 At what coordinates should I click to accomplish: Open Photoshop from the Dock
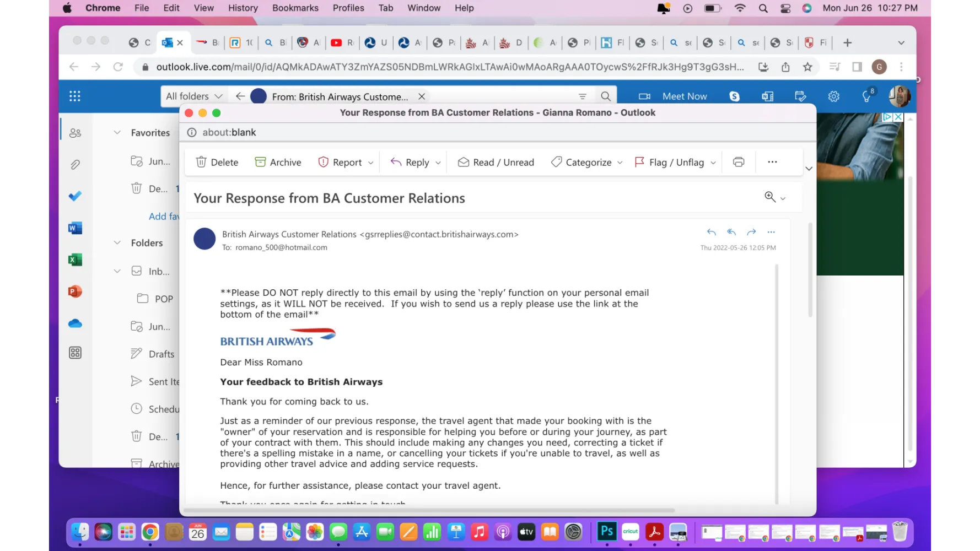point(607,532)
